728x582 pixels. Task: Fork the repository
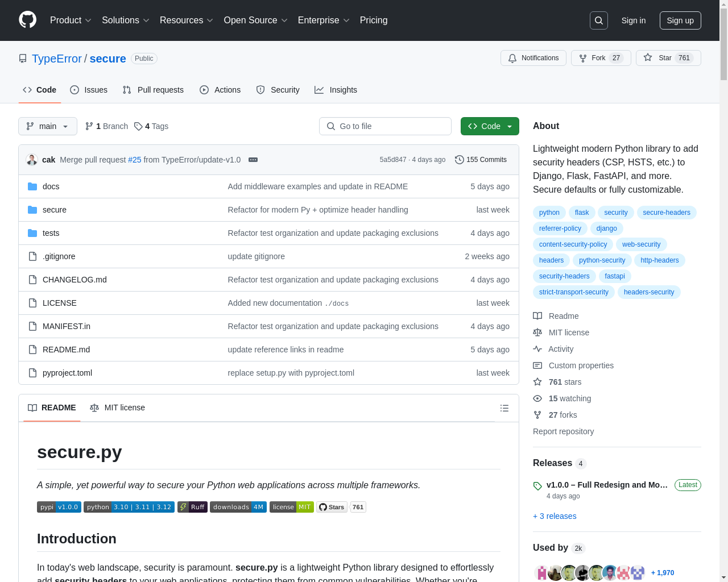click(x=601, y=58)
